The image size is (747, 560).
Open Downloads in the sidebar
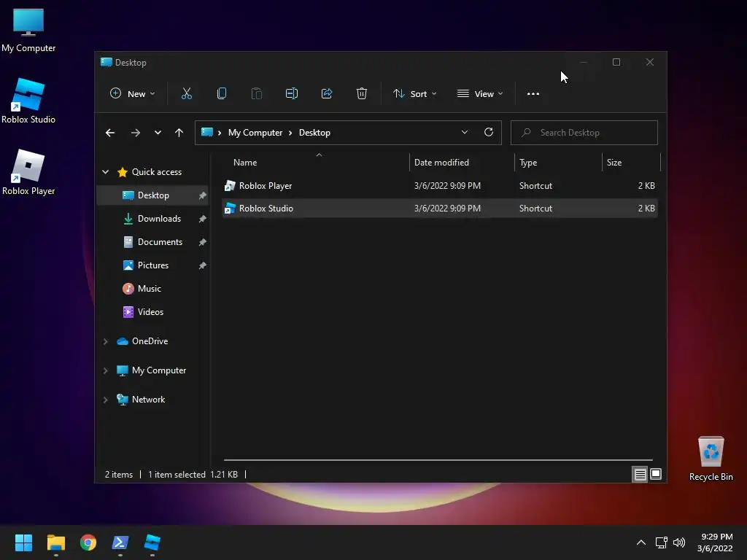click(x=152, y=219)
